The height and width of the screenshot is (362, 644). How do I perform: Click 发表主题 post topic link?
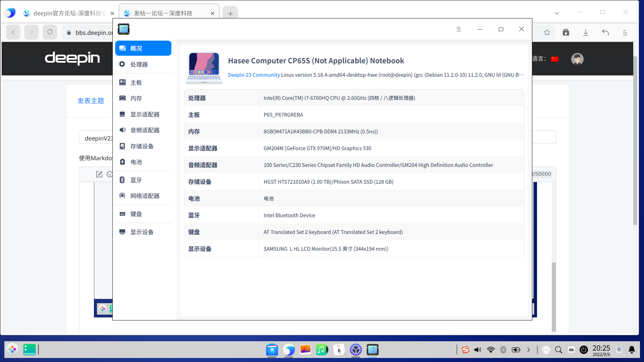(x=91, y=101)
